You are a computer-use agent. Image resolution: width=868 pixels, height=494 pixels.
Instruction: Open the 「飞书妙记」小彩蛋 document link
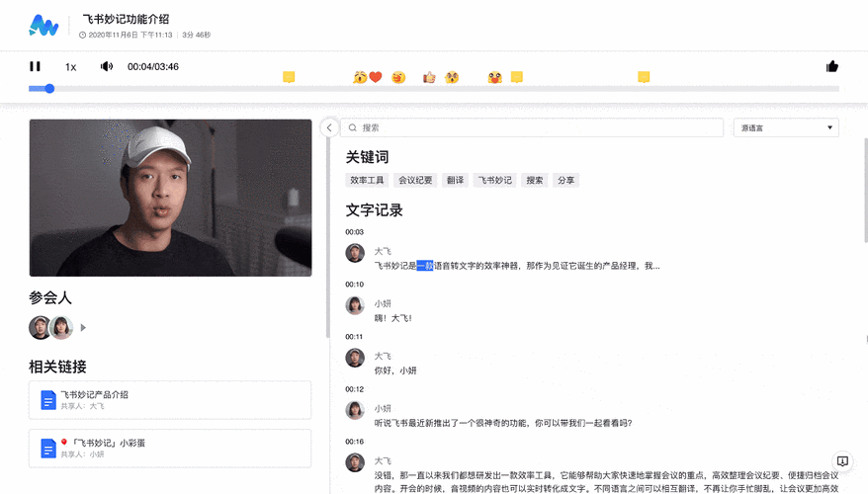point(170,449)
